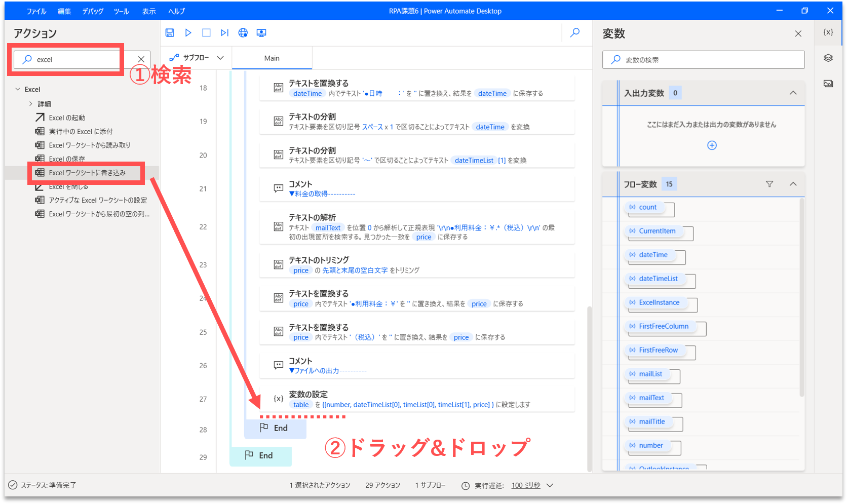The width and height of the screenshot is (847, 504).
Task: Collapse the 入出力変数 section
Action: pyautogui.click(x=793, y=93)
